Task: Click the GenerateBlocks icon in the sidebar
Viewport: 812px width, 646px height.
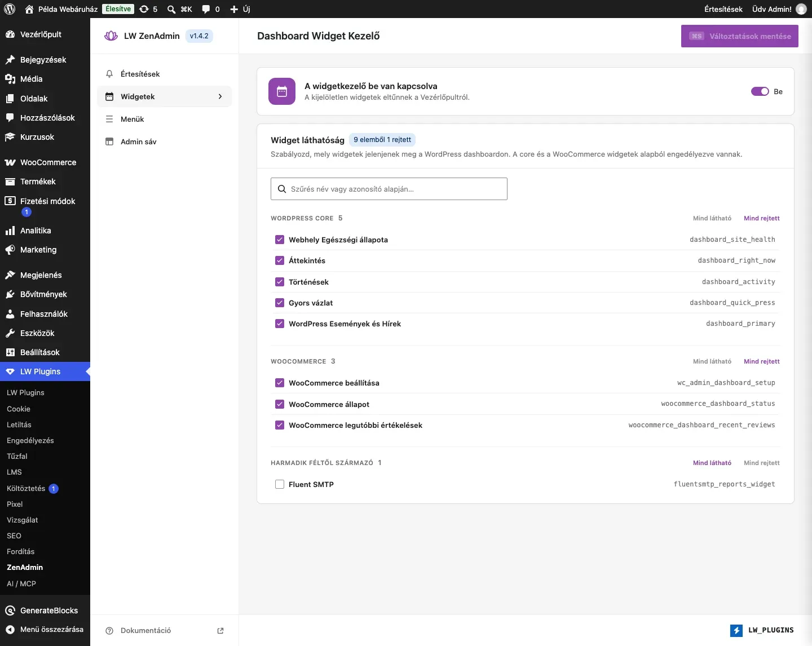Action: tap(10, 610)
